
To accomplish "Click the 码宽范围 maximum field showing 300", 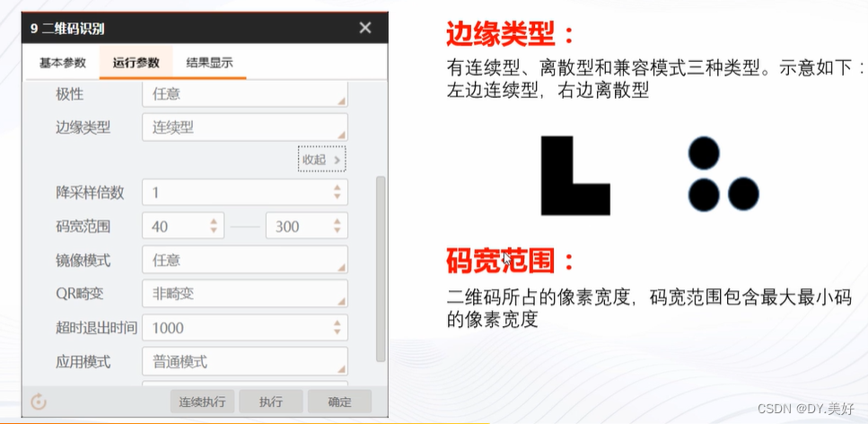I will 307,226.
